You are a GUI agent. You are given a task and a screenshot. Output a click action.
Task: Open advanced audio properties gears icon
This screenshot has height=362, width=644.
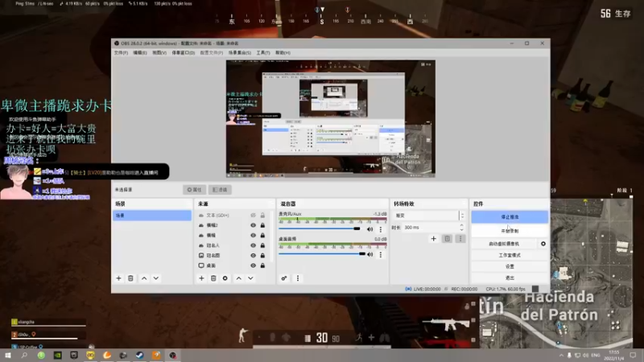(284, 278)
